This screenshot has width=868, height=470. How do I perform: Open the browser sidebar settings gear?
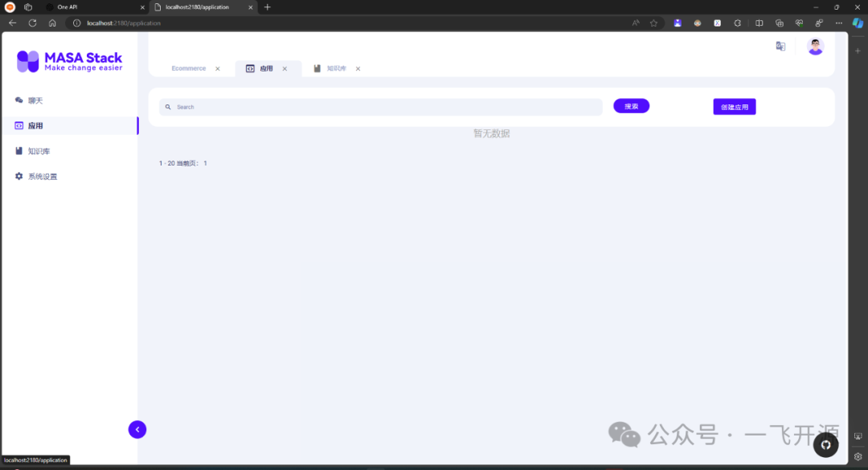(858, 456)
